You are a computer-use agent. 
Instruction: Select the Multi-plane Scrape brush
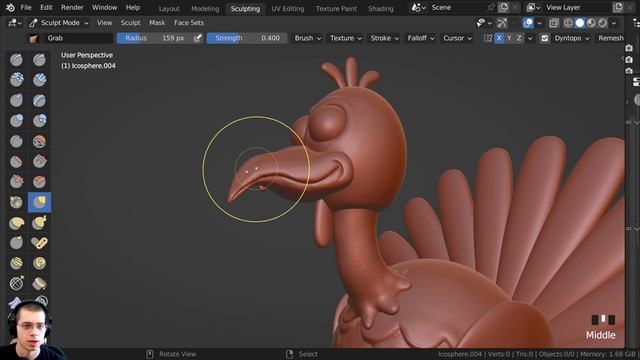(x=39, y=182)
